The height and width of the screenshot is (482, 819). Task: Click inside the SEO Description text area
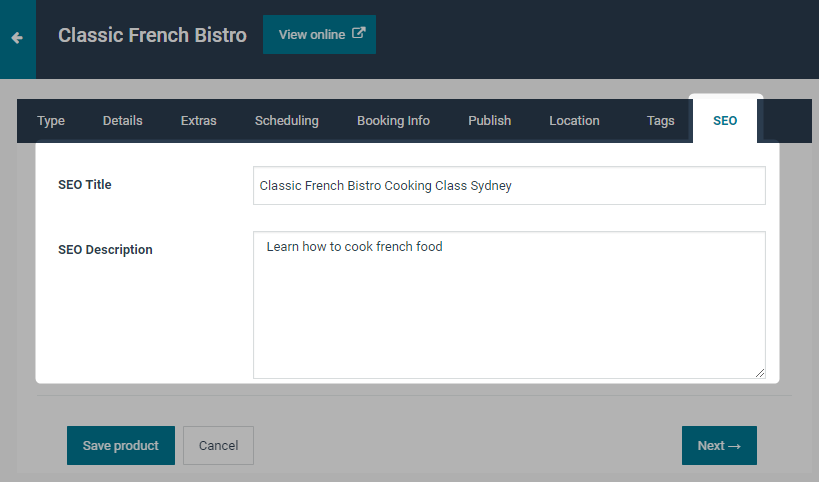click(x=509, y=305)
